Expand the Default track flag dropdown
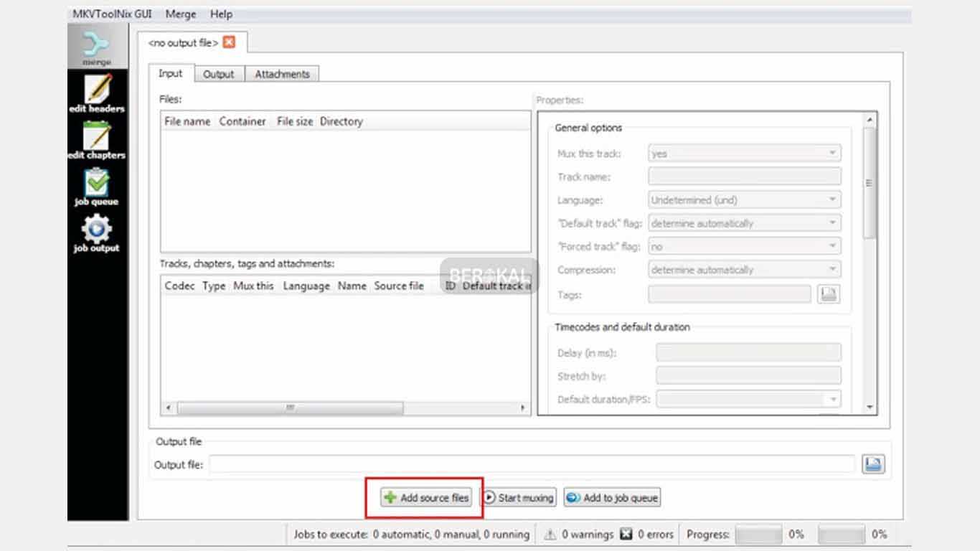The image size is (980, 551). (x=745, y=223)
